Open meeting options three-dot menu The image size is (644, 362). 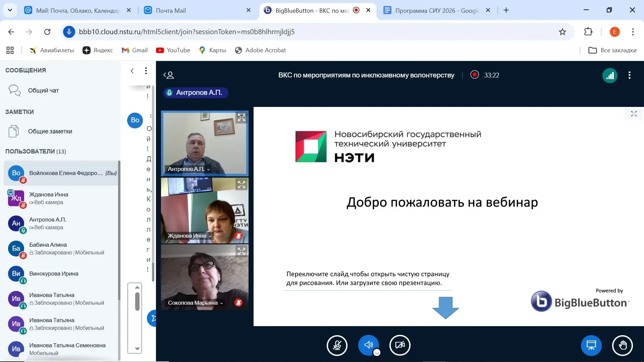point(629,75)
